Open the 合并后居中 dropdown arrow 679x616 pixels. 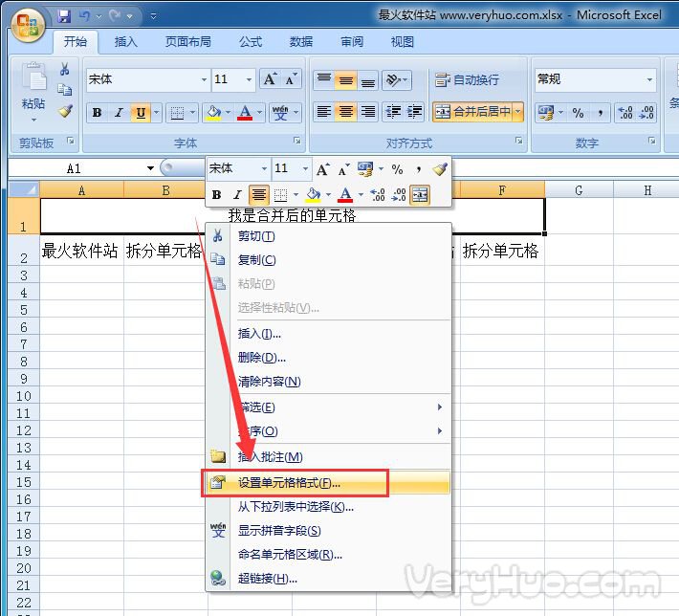coord(518,112)
